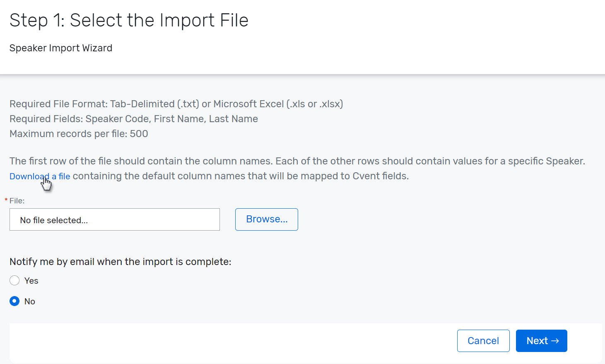
Task: Click the 'Speaker Import Wizard' subtitle
Action: coord(61,48)
